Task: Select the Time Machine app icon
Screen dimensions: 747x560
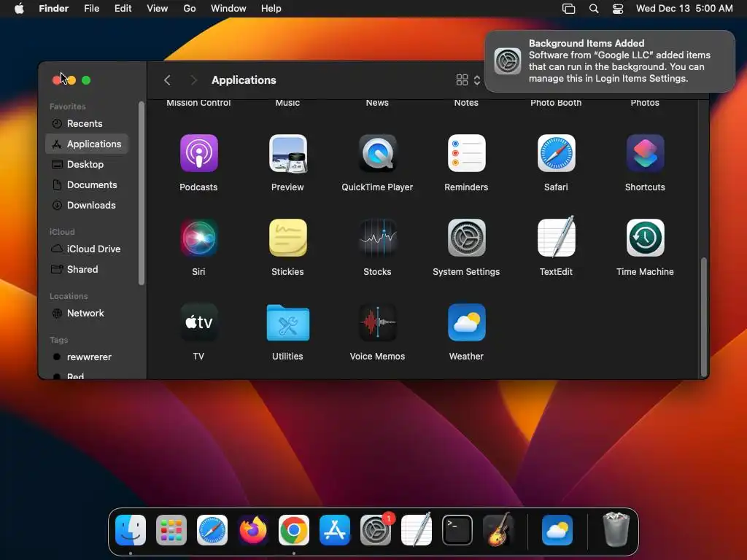Action: [645, 238]
